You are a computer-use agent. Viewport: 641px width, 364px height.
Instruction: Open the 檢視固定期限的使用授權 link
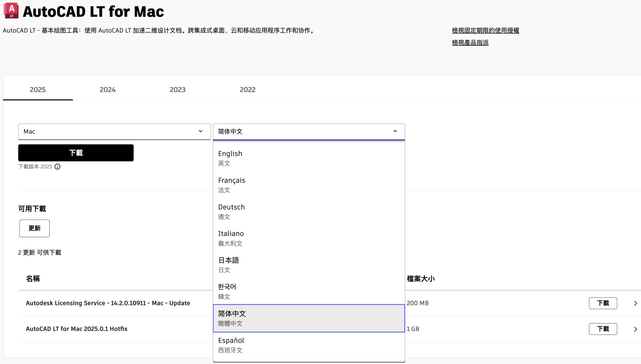(x=485, y=31)
